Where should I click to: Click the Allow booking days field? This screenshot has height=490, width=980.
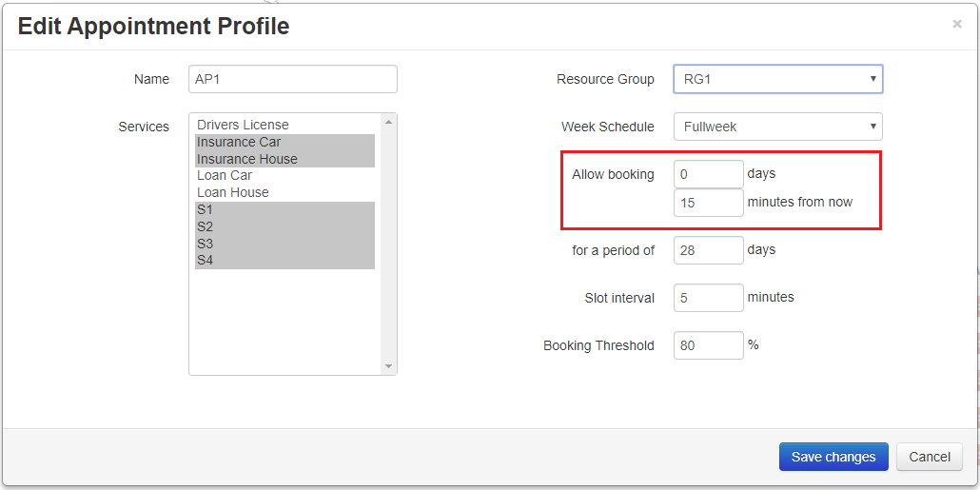(709, 174)
